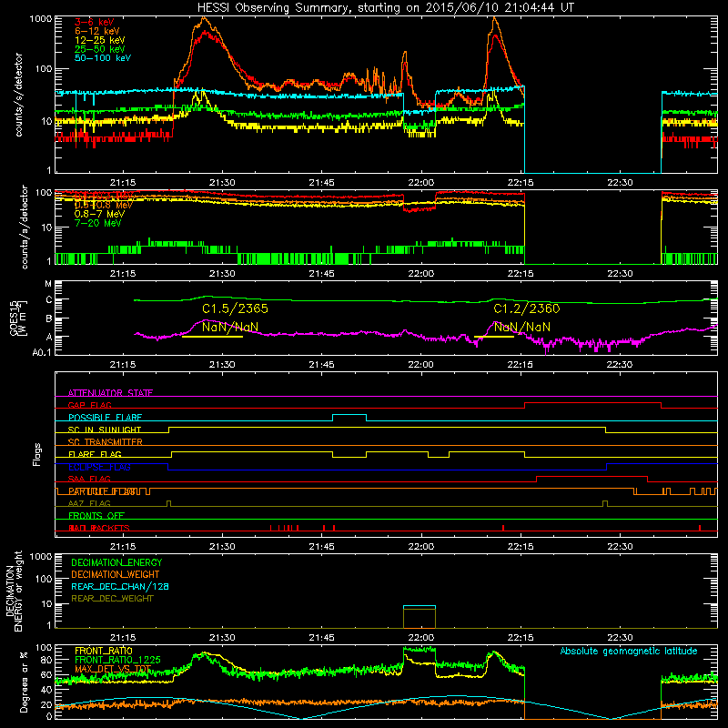Viewport: 728px width, 728px height.
Task: Click the yellow interval bar under C1.5/2365
Action: [212, 337]
